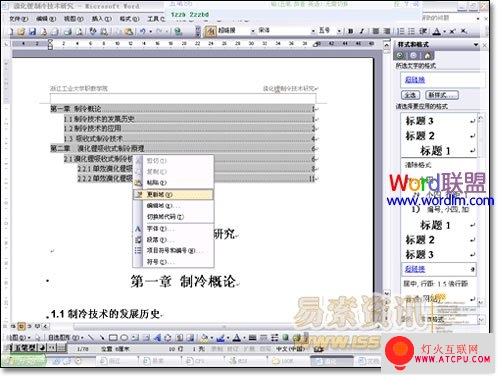Viewport: 500px width, 378px height.
Task: Click the Print icon in standard toolbar
Action: tap(68, 31)
